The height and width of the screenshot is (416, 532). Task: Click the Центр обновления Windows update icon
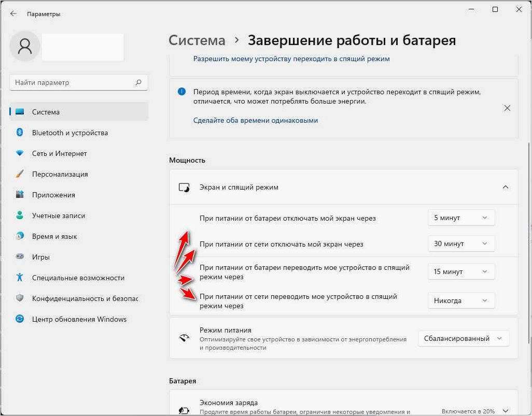click(20, 319)
